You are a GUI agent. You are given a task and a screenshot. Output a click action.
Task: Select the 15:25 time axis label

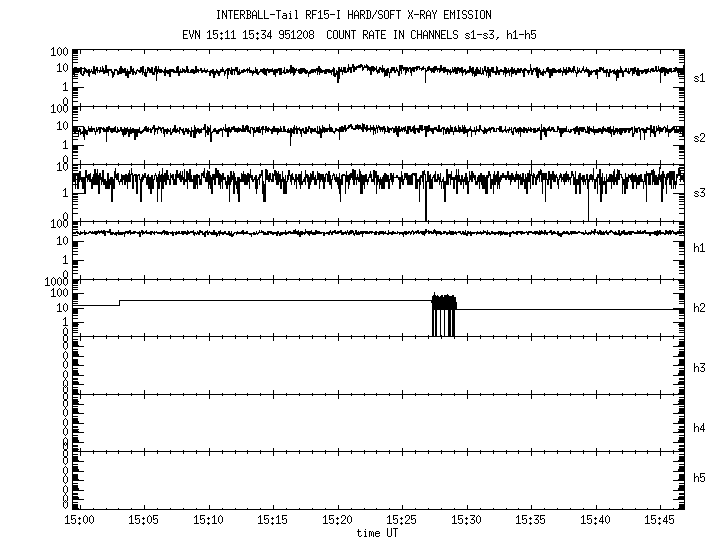click(402, 520)
